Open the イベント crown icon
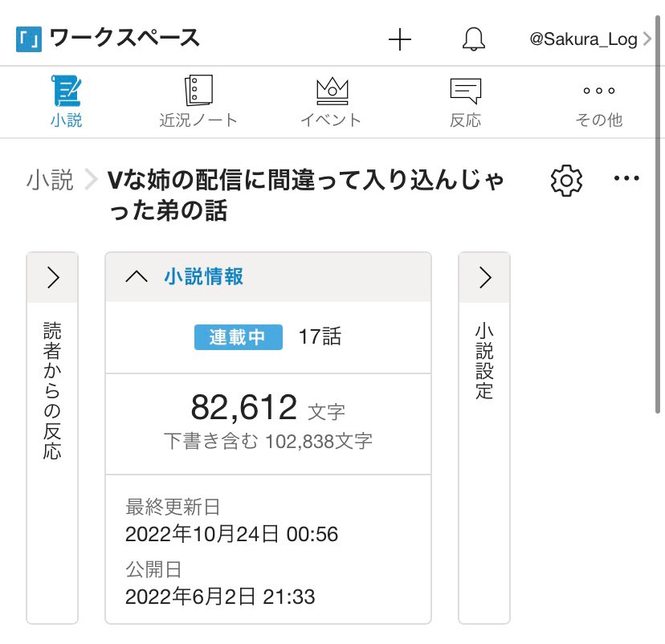 pos(331,92)
